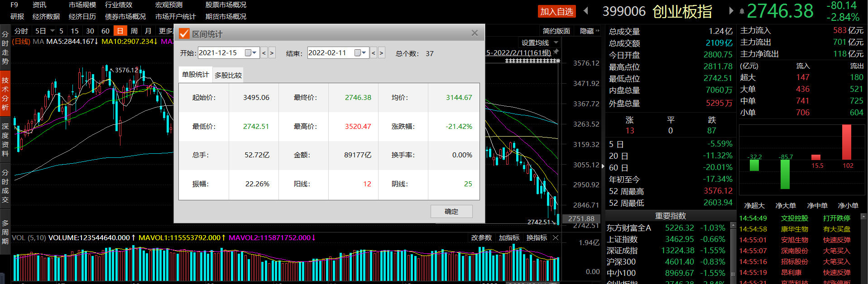
Task: Open the 深度资料 sidebar tab
Action: tap(5, 139)
